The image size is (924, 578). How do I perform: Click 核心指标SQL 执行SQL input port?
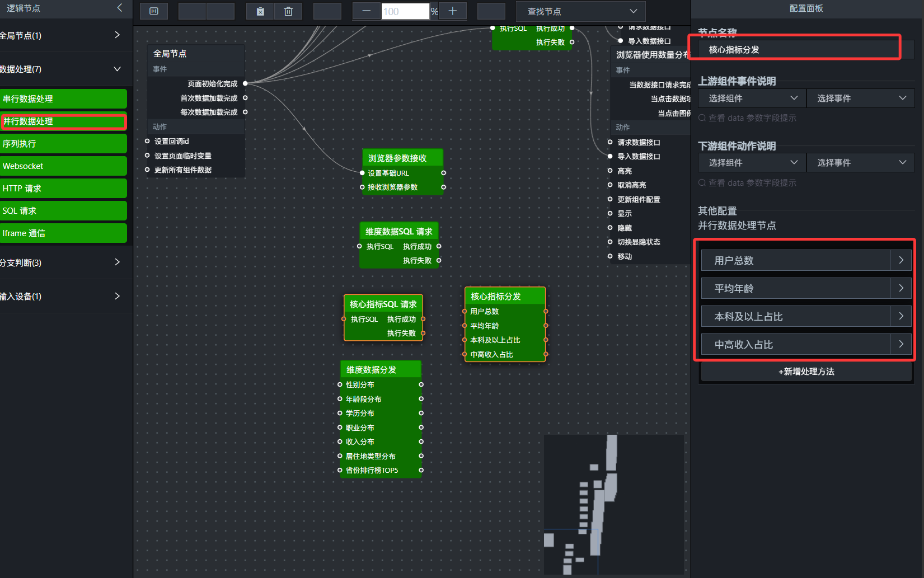tap(344, 319)
